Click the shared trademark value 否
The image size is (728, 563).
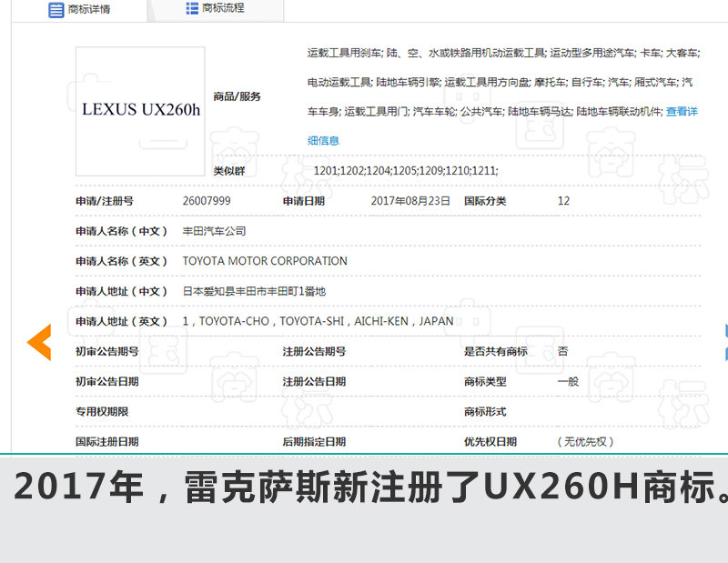562,351
